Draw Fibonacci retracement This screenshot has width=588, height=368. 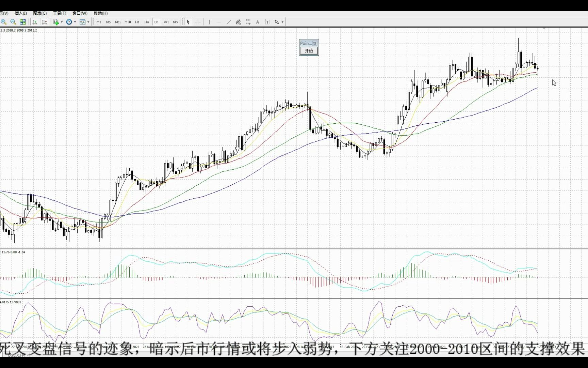[248, 22]
